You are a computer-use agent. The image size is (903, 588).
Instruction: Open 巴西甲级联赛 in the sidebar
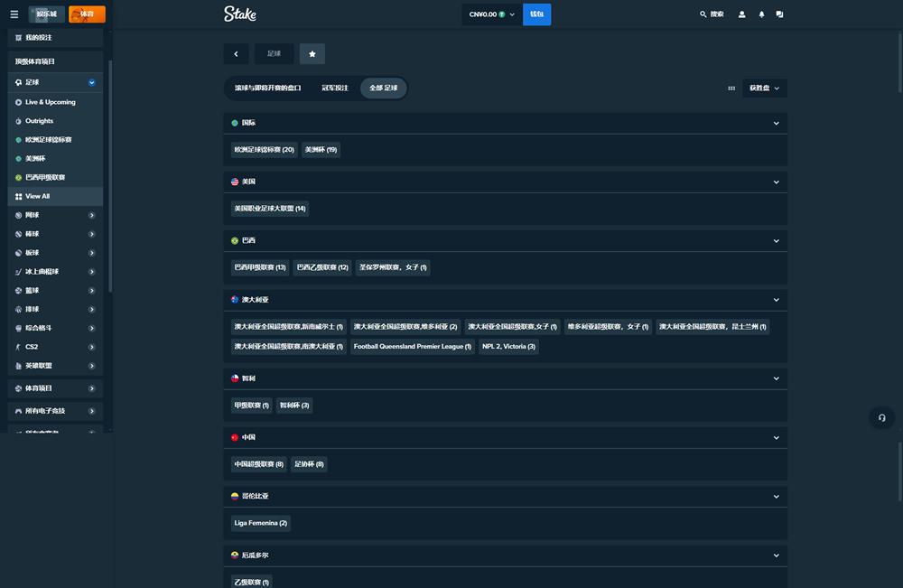tap(55, 177)
